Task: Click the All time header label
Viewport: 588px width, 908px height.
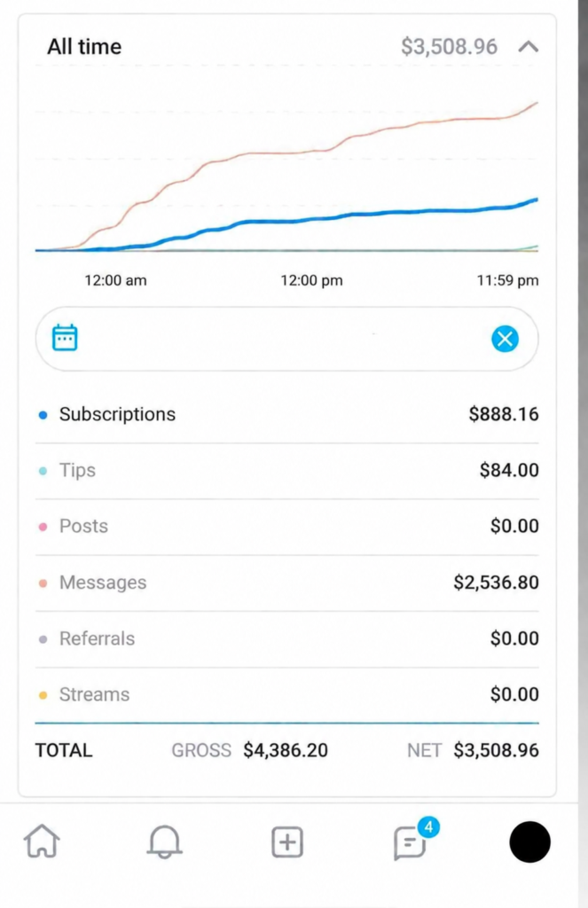Action: tap(84, 46)
